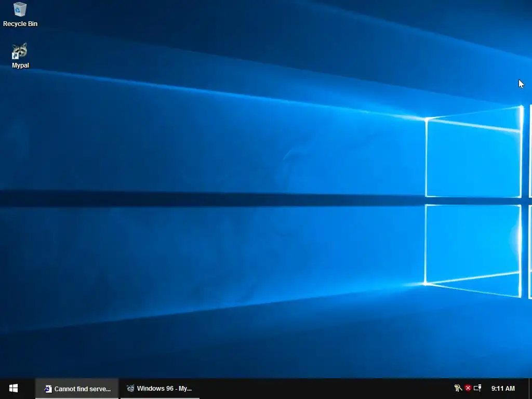Open the Windows Start menu
Viewport: 532px width, 399px height.
[x=14, y=389]
